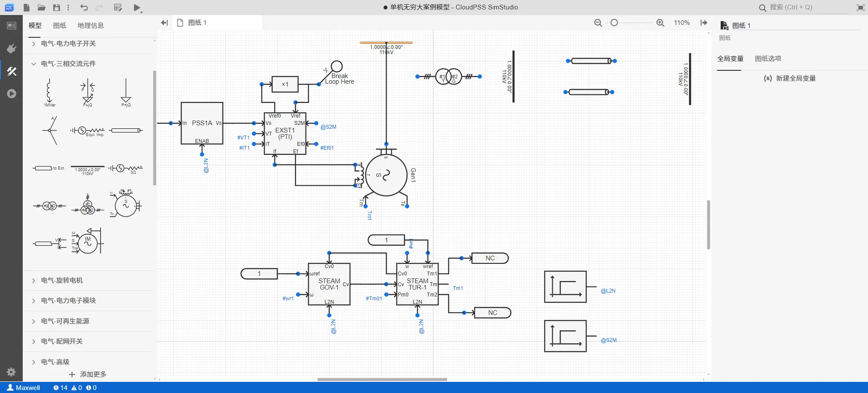
Task: Select the synchronous generator palette component
Action: click(x=126, y=203)
